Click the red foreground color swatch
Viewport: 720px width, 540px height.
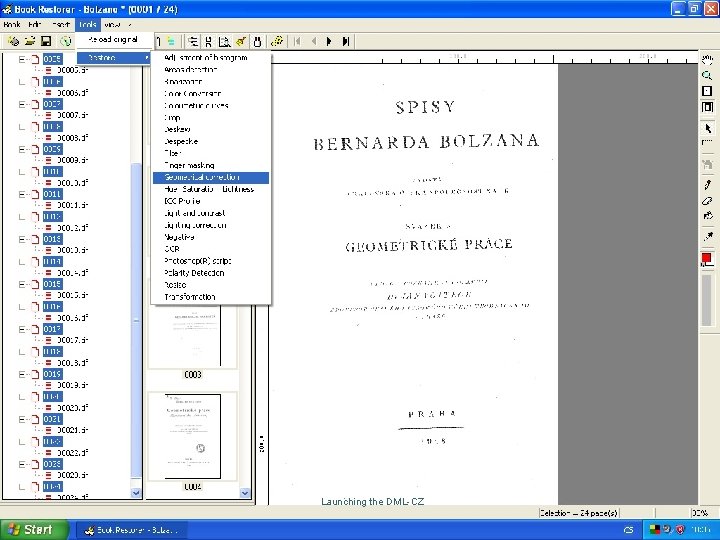pyautogui.click(x=706, y=259)
